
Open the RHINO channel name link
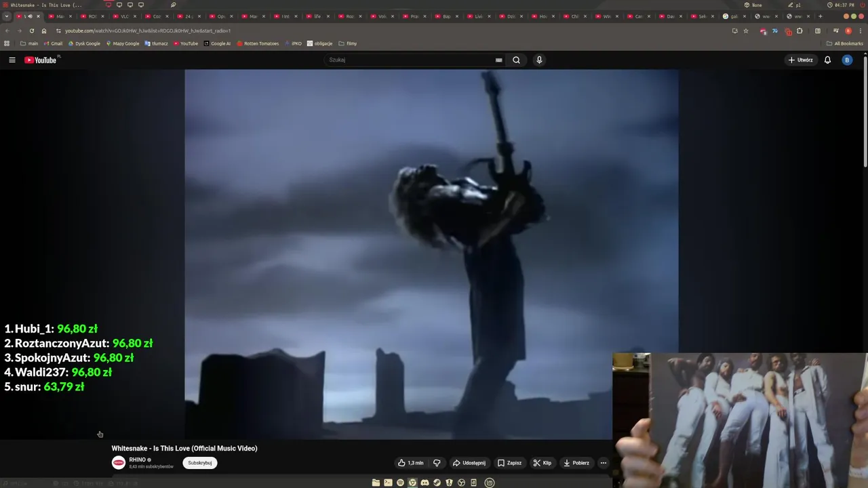point(138,460)
